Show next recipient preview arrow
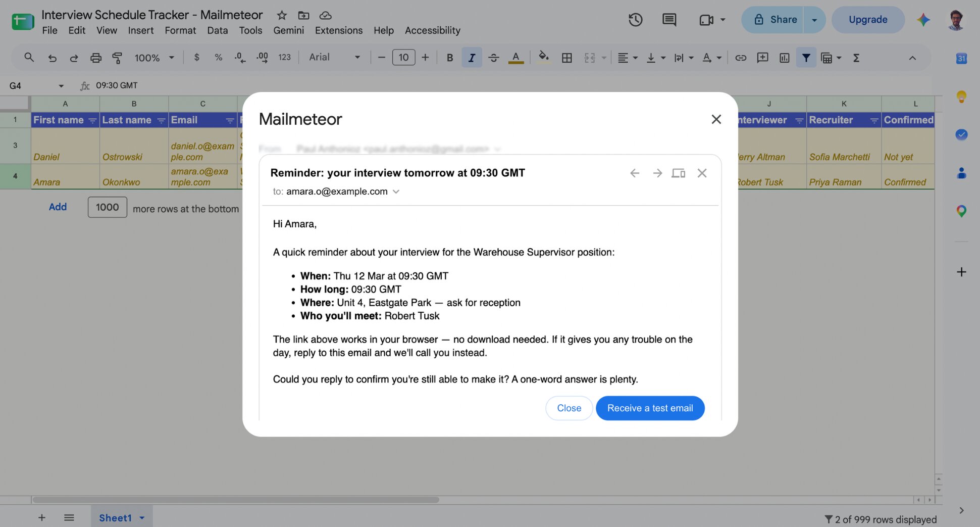Viewport: 980px width, 527px height. pyautogui.click(x=657, y=173)
